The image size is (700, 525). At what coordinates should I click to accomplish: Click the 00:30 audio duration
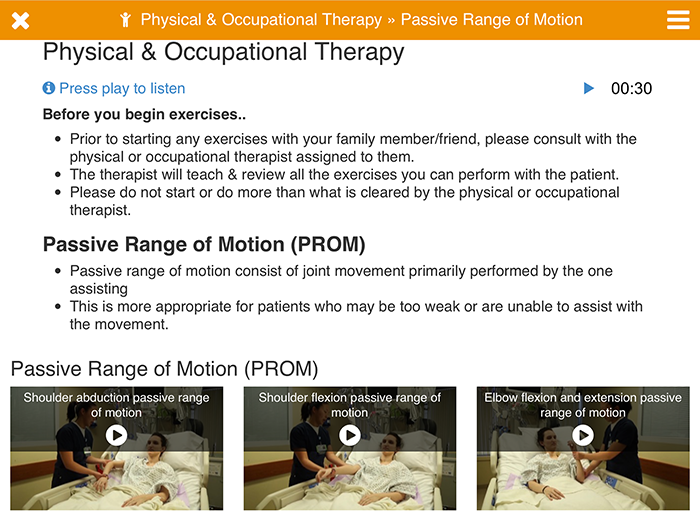pos(631,88)
